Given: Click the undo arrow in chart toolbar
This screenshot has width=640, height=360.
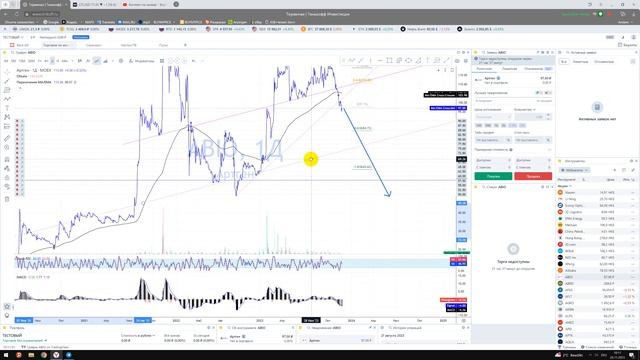Looking at the screenshot, I should [x=194, y=61].
